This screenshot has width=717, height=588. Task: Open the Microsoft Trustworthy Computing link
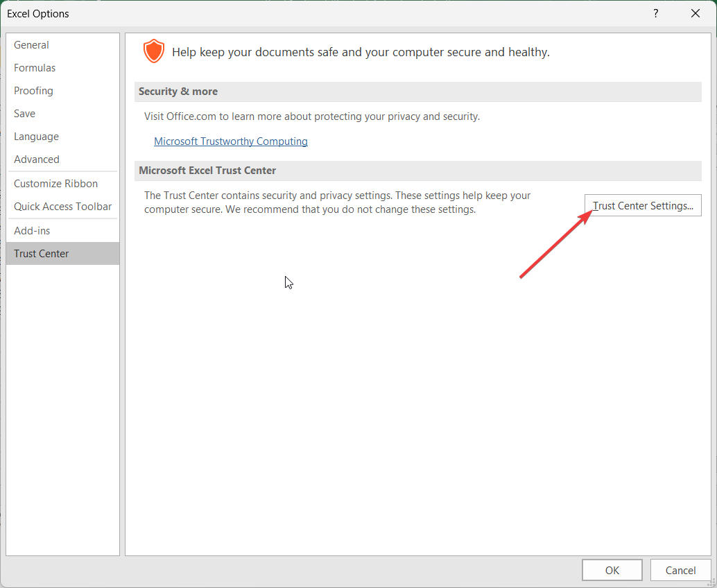click(x=231, y=141)
